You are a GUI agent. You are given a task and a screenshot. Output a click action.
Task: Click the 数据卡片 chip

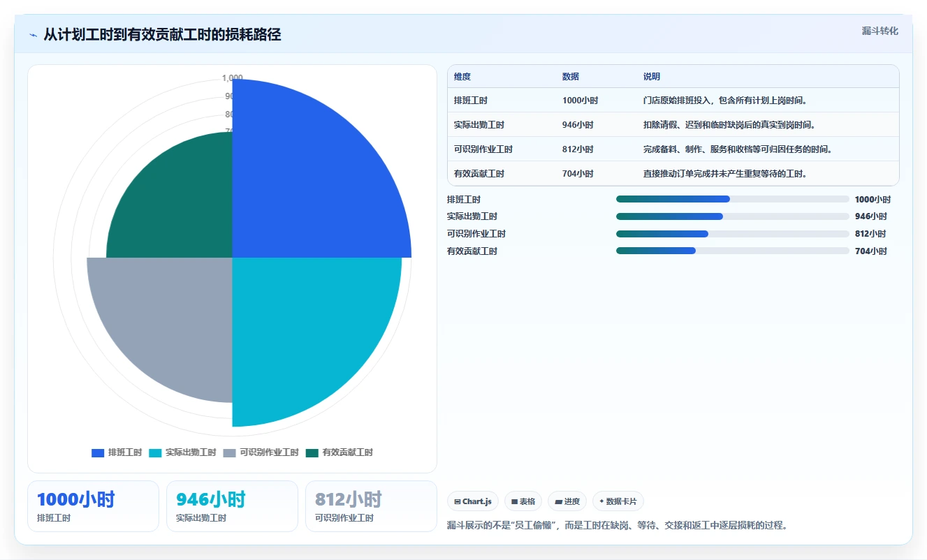618,501
